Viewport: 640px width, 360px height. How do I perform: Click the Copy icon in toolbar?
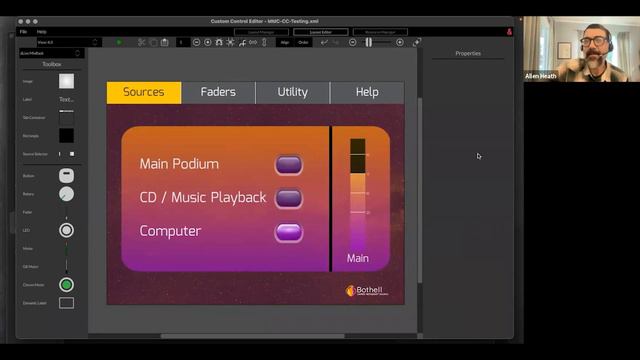[x=153, y=42]
